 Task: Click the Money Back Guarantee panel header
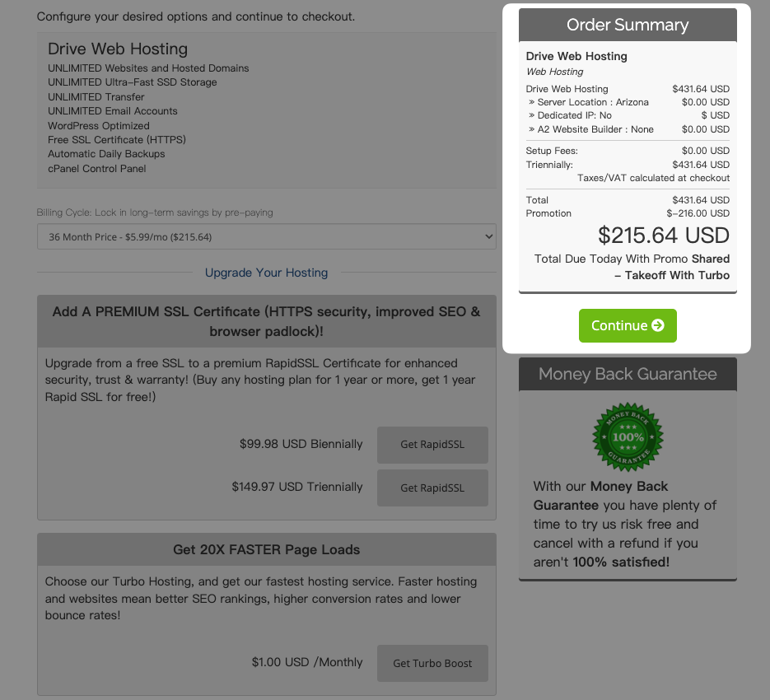628,374
